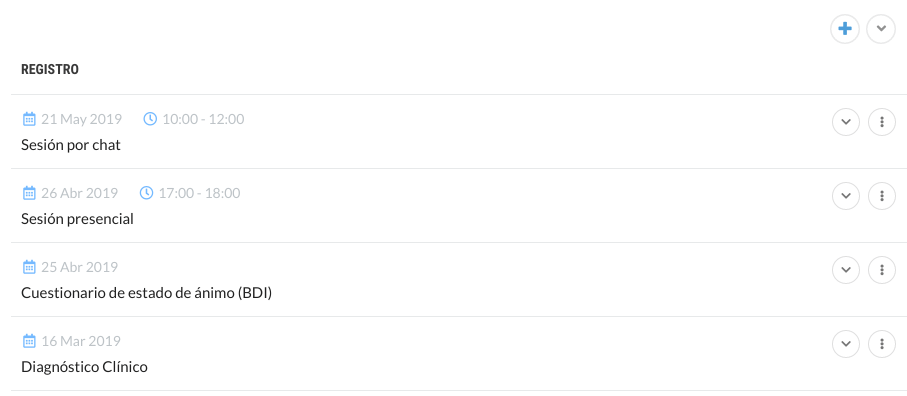907x396 pixels.
Task: Click clock icon beside 17:00 - 18:00
Action: pyautogui.click(x=146, y=193)
